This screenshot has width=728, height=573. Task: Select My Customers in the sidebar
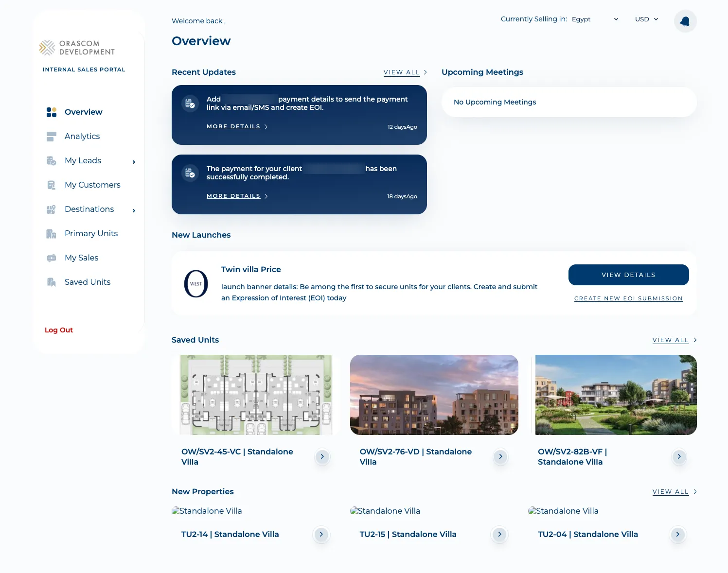92,185
